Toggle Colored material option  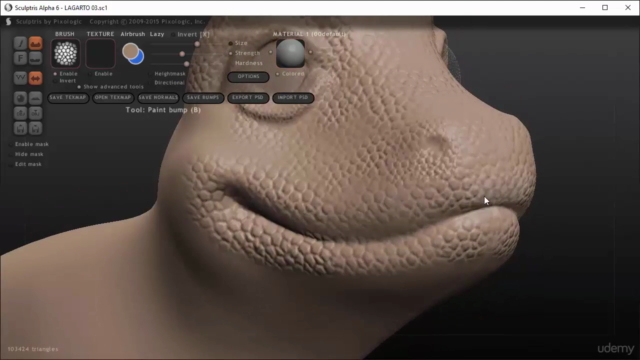[x=290, y=74]
